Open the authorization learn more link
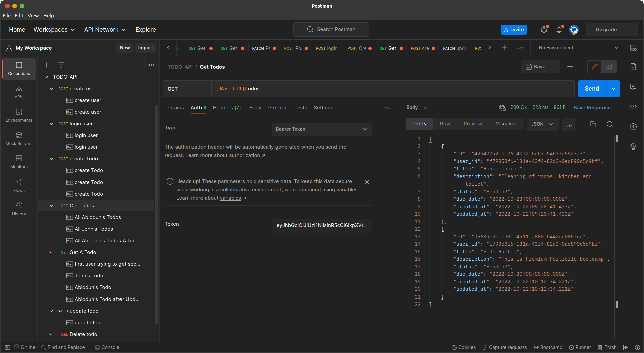The height and width of the screenshot is (353, 644). click(244, 155)
